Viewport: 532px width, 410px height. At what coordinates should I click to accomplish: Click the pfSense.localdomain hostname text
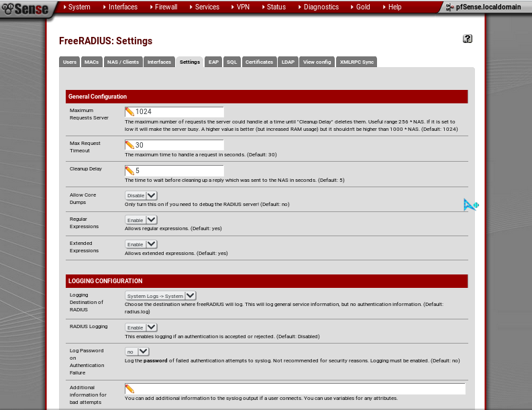pos(488,7)
